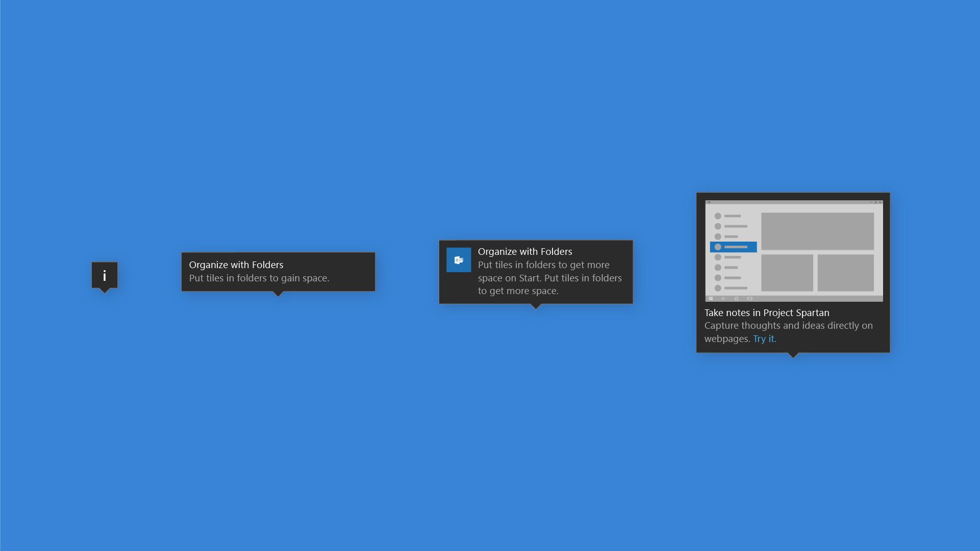980x551 pixels.
Task: Click the small info 'i' tooltip icon
Action: coord(105,276)
